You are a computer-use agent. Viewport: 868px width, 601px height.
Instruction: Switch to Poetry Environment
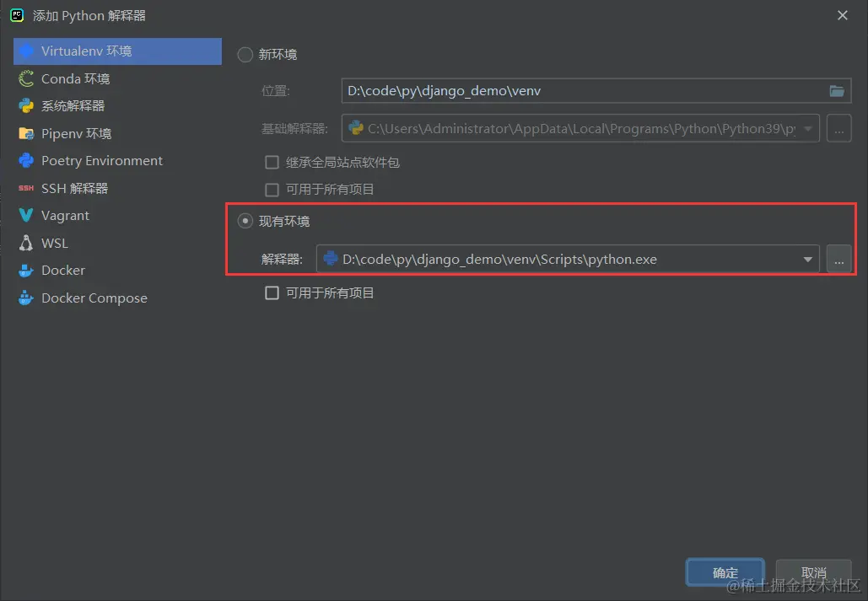click(117, 160)
